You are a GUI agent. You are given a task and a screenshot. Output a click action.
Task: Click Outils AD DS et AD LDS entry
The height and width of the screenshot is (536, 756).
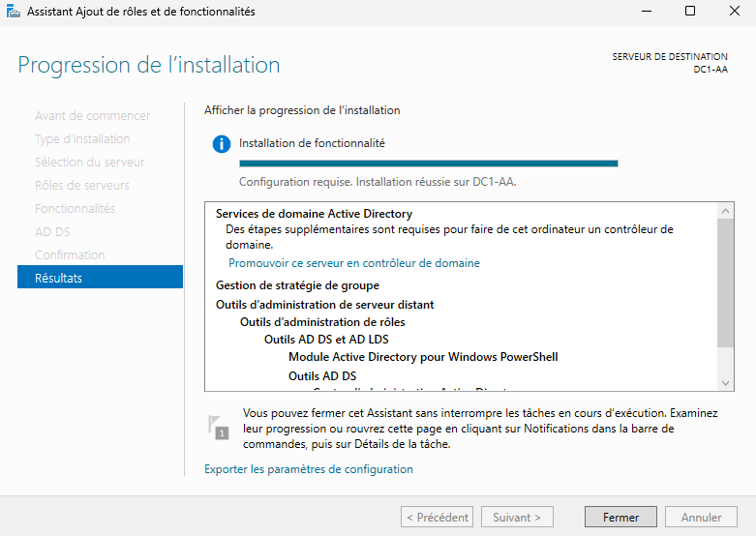coord(326,340)
